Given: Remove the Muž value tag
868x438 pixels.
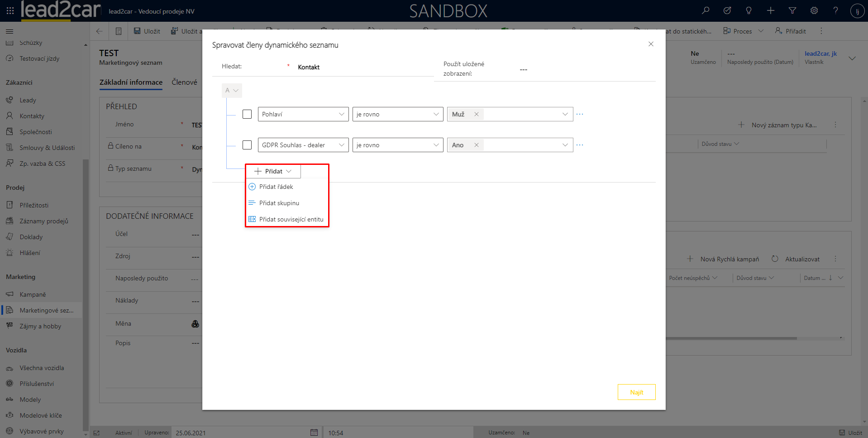Looking at the screenshot, I should tap(476, 114).
